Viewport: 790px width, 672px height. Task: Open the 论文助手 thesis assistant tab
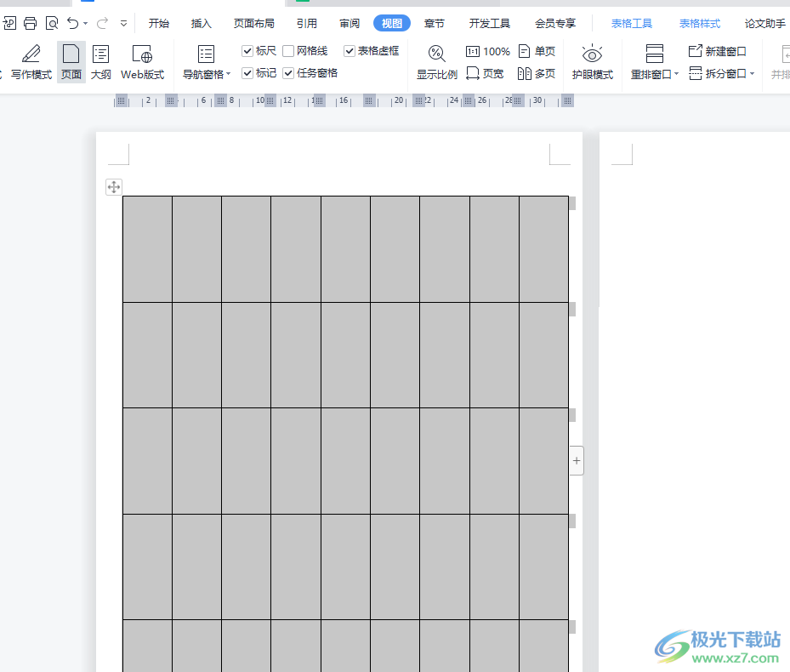point(765,23)
